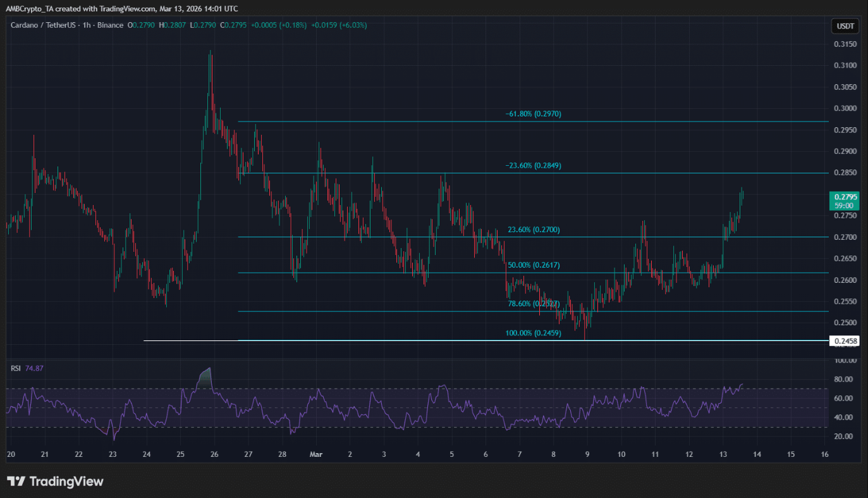This screenshot has height=498, width=868.
Task: Click 80.00 on the RSI scale
Action: [845, 379]
